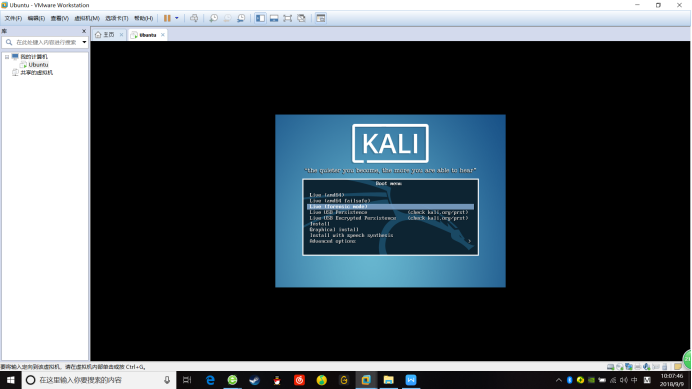Click the printer device status icon
This screenshot has height=389, width=692.
638,366
